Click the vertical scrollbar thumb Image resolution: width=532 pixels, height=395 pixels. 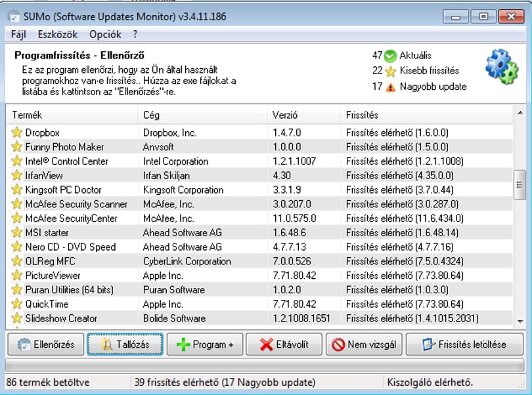[520, 185]
